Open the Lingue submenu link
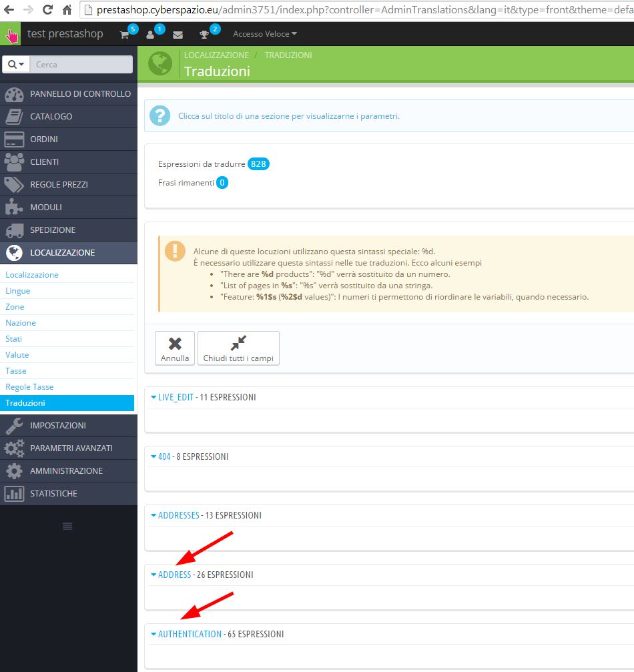The width and height of the screenshot is (634, 672). point(17,291)
